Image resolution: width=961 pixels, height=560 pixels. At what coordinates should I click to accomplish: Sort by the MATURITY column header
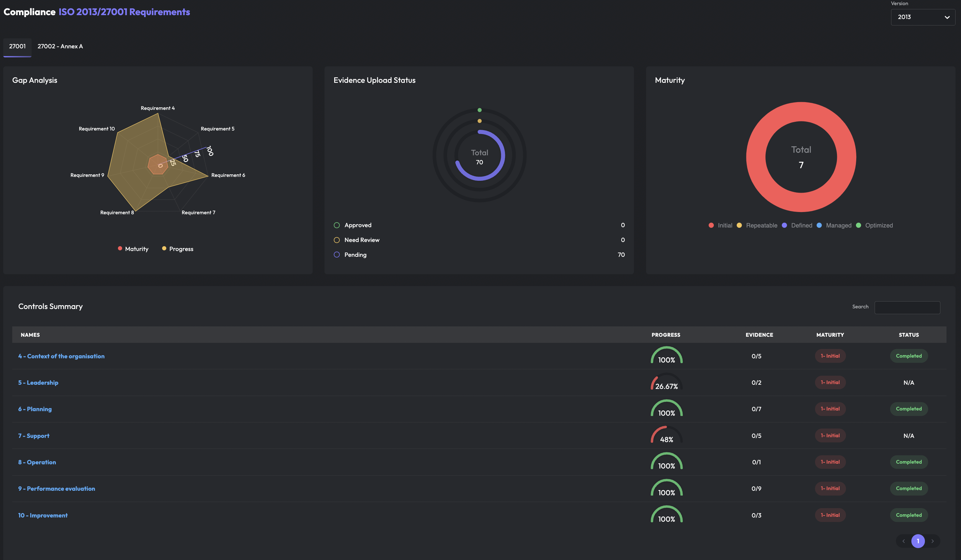pos(830,335)
